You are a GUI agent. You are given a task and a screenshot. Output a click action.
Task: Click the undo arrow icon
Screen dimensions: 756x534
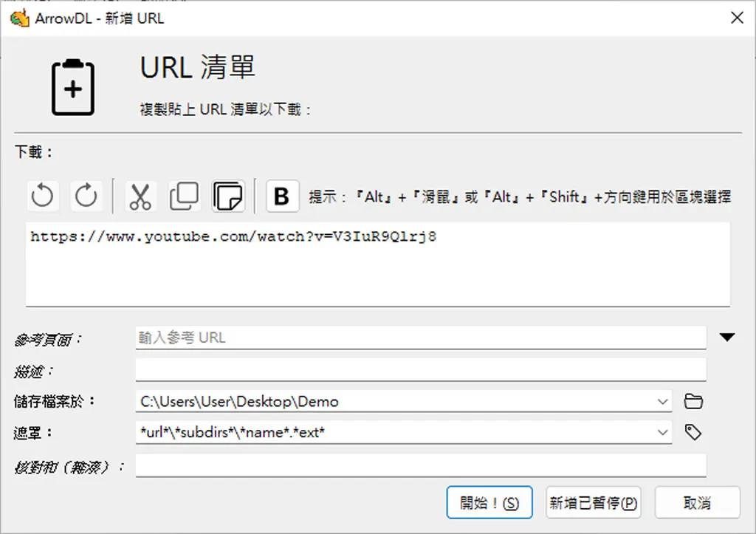pyautogui.click(x=43, y=196)
